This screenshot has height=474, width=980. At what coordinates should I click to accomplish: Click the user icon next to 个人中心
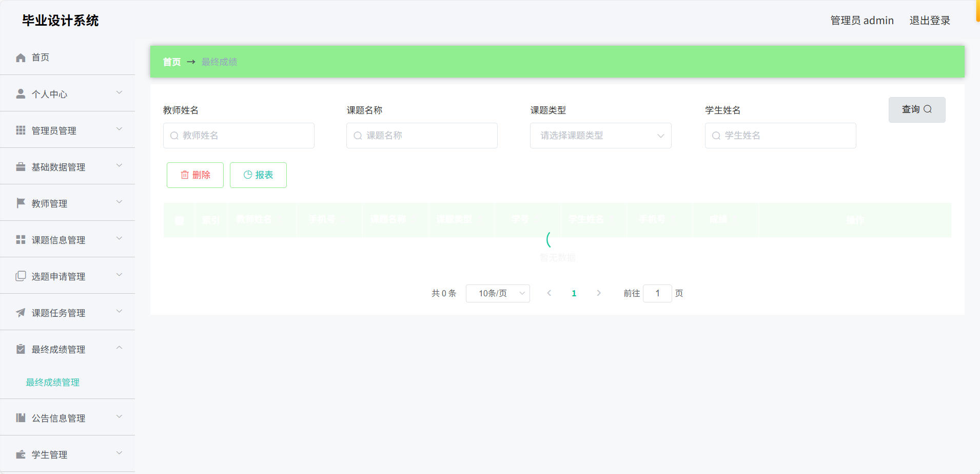pos(21,94)
